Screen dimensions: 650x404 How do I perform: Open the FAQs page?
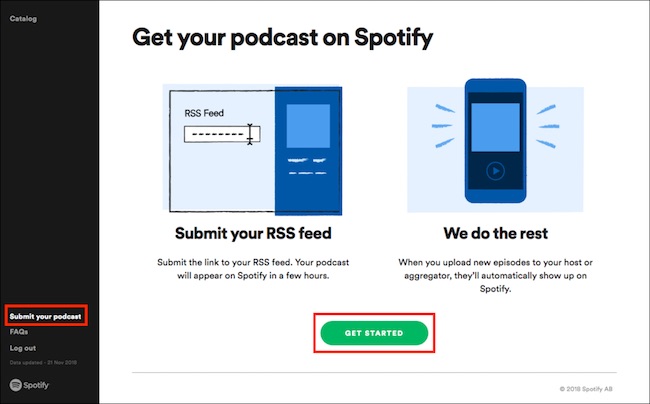19,331
